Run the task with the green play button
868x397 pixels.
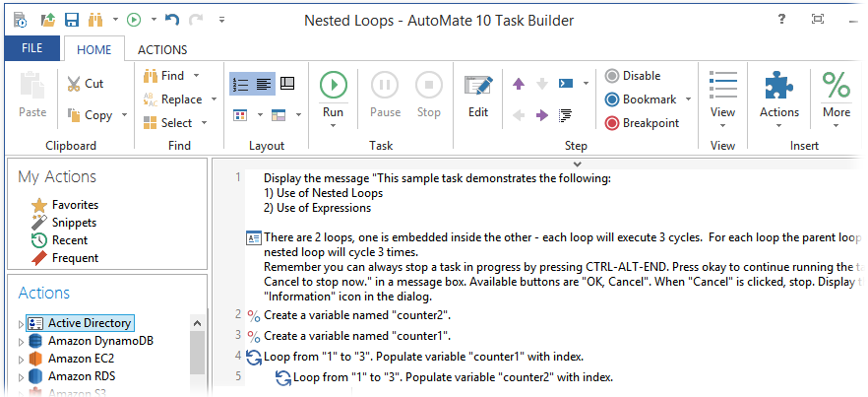point(334,85)
